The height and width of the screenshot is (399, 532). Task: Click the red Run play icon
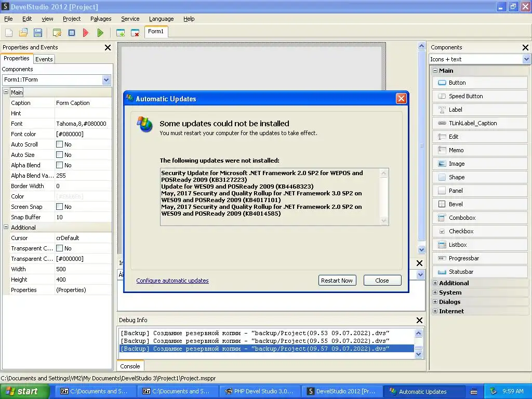(x=86, y=33)
